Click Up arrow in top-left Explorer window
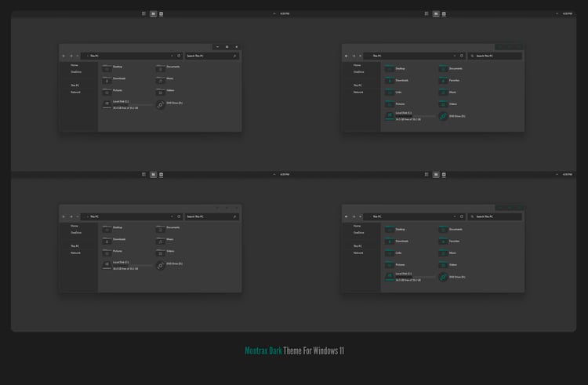Image resolution: width=588 pixels, height=385 pixels. 78,56
